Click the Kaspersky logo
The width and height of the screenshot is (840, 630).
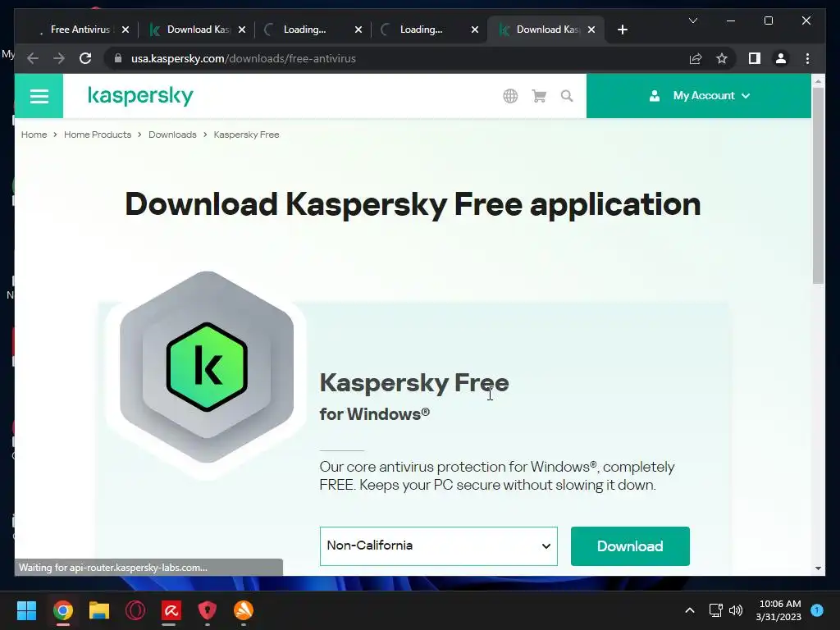[140, 96]
